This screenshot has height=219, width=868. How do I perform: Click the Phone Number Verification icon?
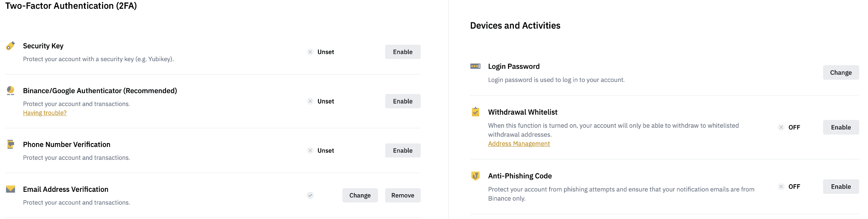(10, 144)
